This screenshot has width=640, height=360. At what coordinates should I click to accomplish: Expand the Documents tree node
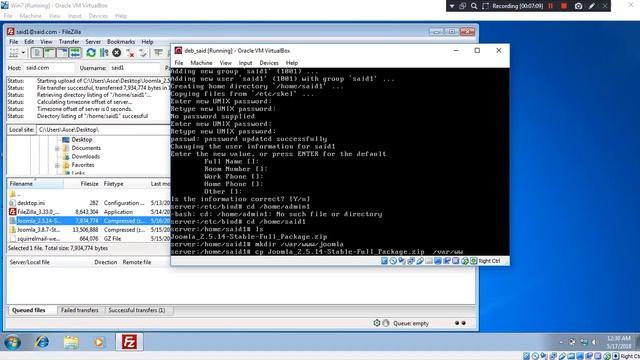58,148
